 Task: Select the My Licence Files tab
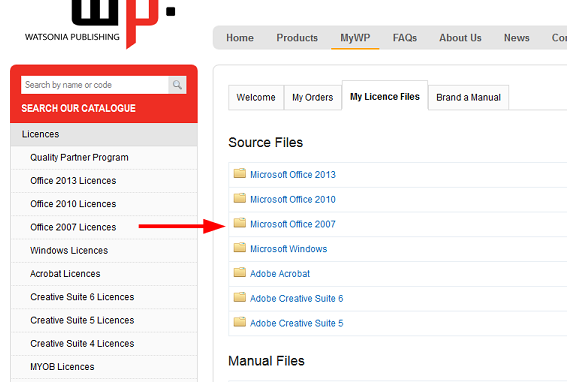click(385, 97)
